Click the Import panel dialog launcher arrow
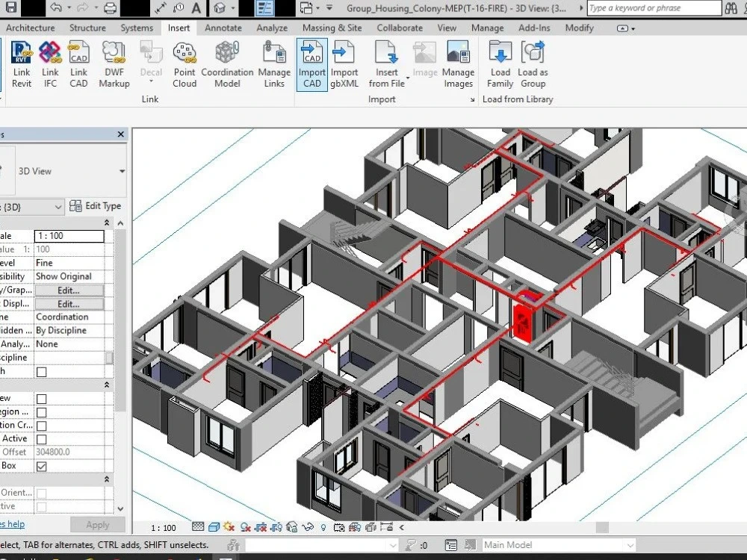The width and height of the screenshot is (747, 560). tap(472, 99)
